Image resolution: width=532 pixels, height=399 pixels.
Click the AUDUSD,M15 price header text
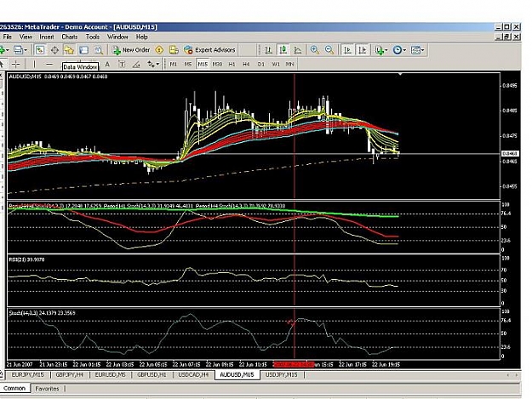(x=58, y=77)
